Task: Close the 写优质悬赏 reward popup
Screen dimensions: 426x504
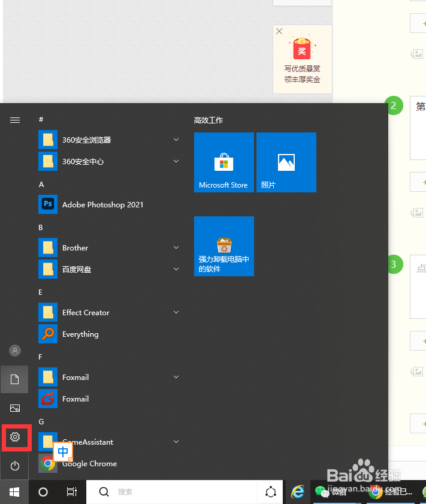Action: (x=279, y=31)
